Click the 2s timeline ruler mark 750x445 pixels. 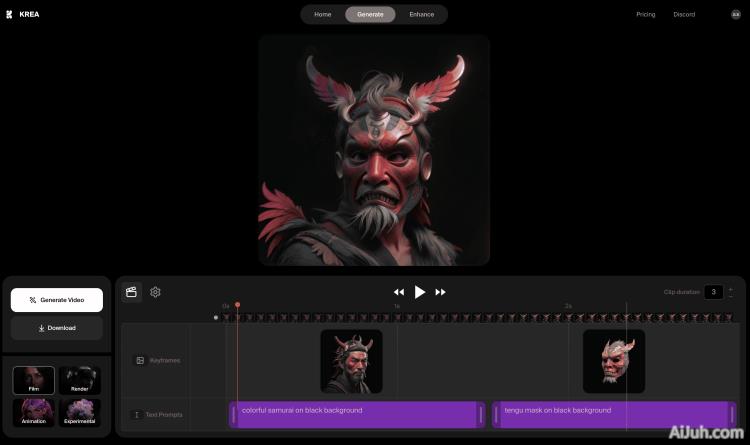tap(568, 306)
